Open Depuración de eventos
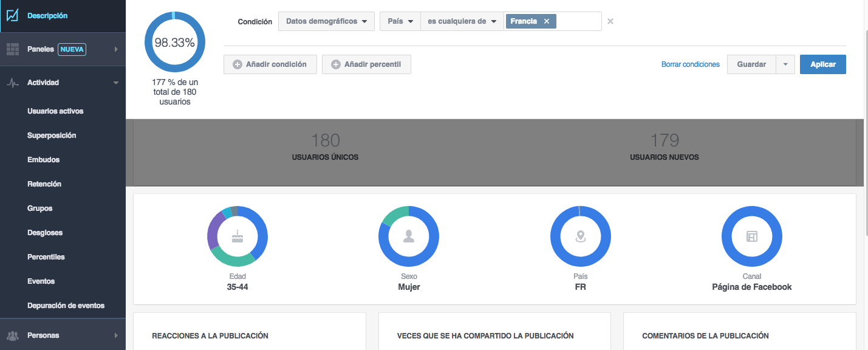The width and height of the screenshot is (868, 350). pos(66,306)
